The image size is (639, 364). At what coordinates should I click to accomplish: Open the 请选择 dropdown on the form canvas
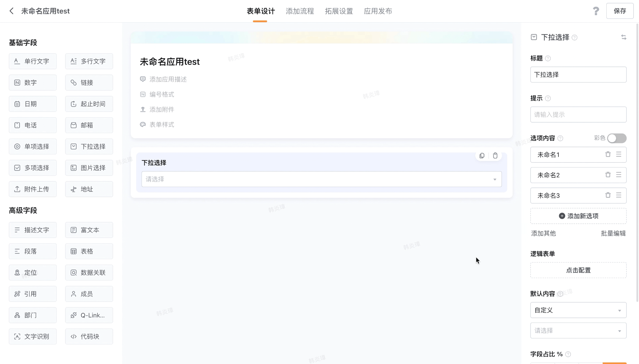(x=322, y=179)
